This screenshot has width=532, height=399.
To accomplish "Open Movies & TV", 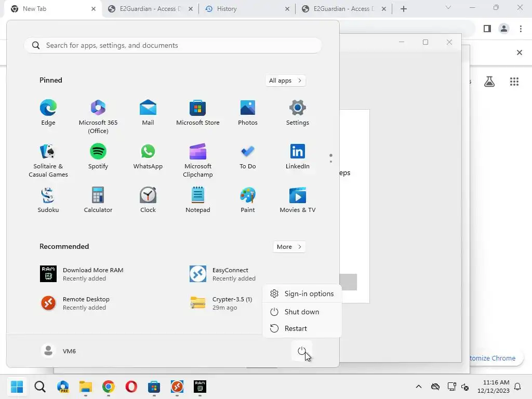I will [298, 200].
